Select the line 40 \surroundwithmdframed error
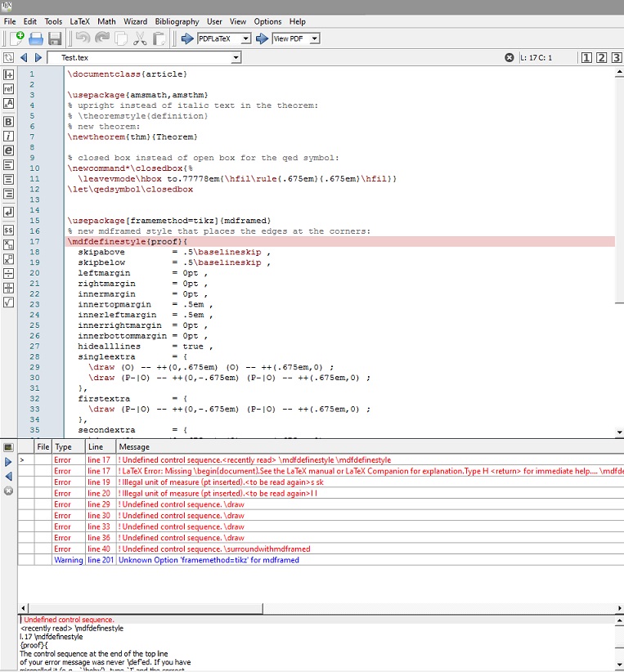624x672 pixels. (321, 549)
